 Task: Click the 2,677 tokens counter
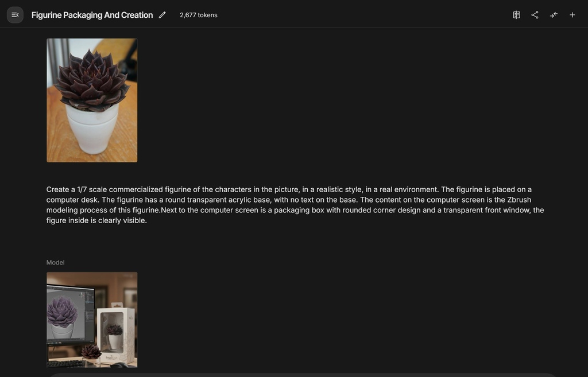click(x=198, y=15)
